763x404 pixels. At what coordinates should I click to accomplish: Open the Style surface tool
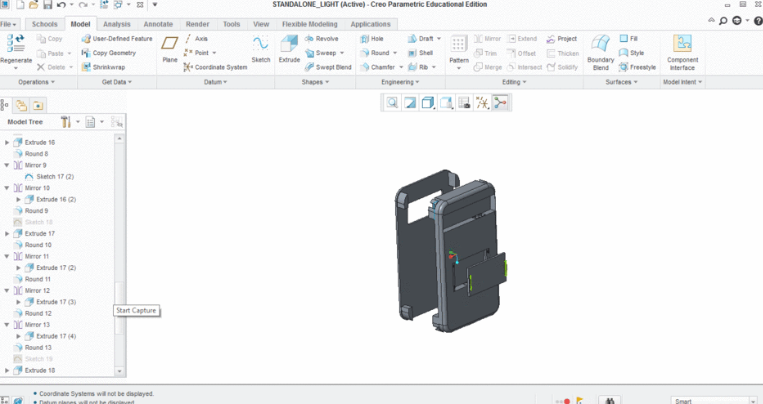pyautogui.click(x=632, y=53)
